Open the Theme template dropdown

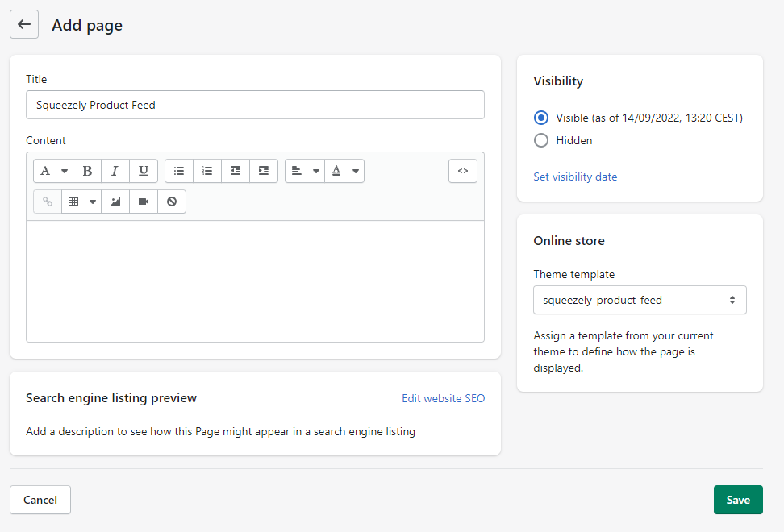[640, 300]
